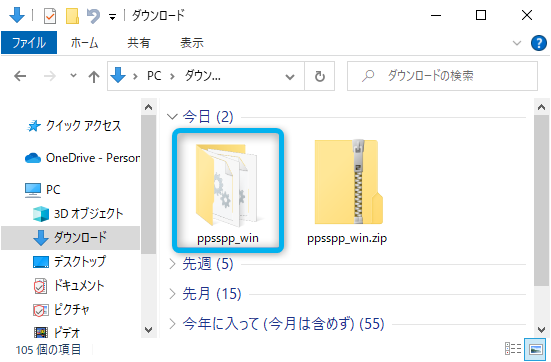This screenshot has width=551, height=362.
Task: Click the Undo icon in title bar
Action: pyautogui.click(x=93, y=16)
